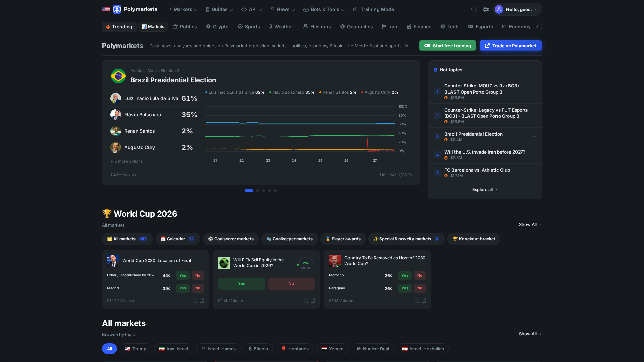Click arrow next to MOUZ vs 9z topic
Image resolution: width=644 pixels, height=362 pixels.
pos(534,92)
